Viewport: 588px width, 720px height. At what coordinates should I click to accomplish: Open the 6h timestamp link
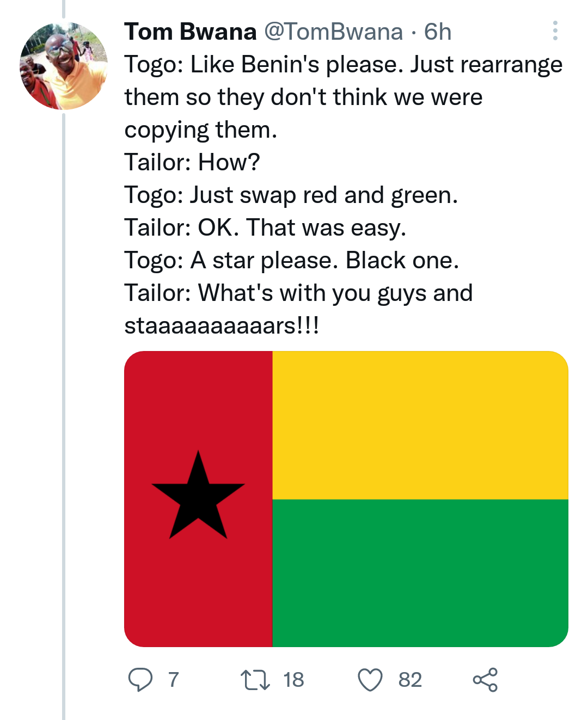438,32
